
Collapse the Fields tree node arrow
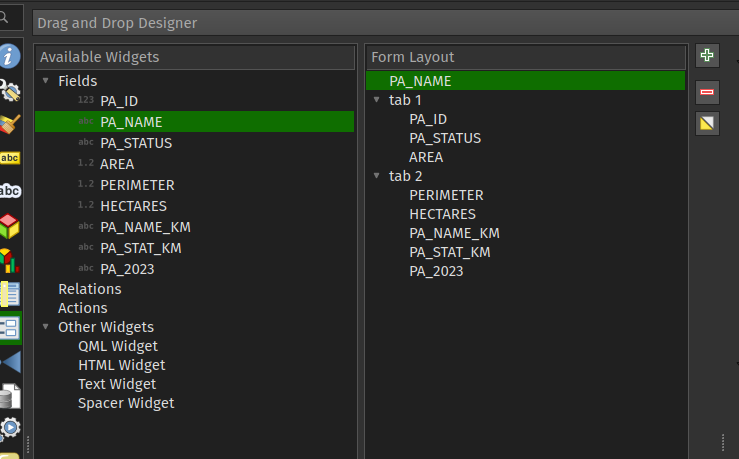45,81
